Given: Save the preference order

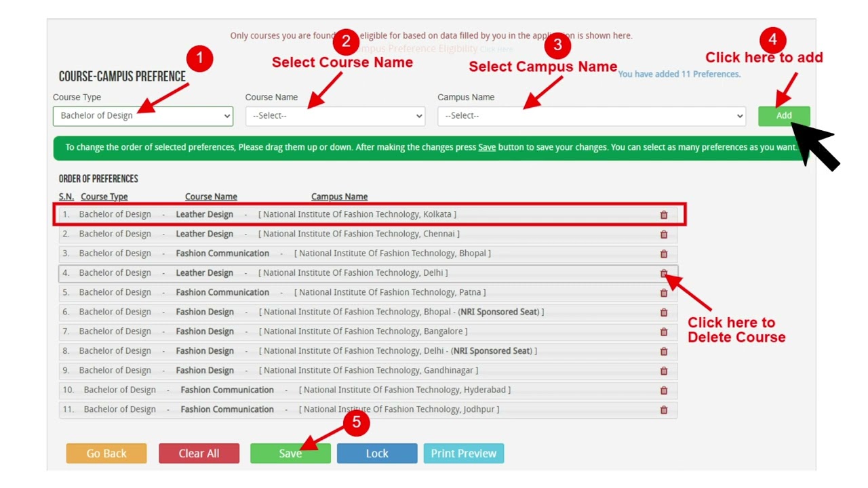Looking at the screenshot, I should pyautogui.click(x=290, y=453).
